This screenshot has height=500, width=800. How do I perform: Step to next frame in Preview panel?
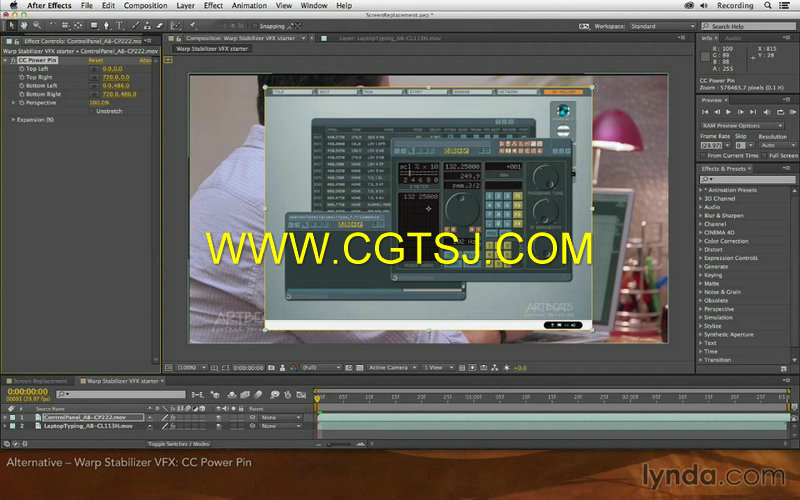(x=741, y=112)
